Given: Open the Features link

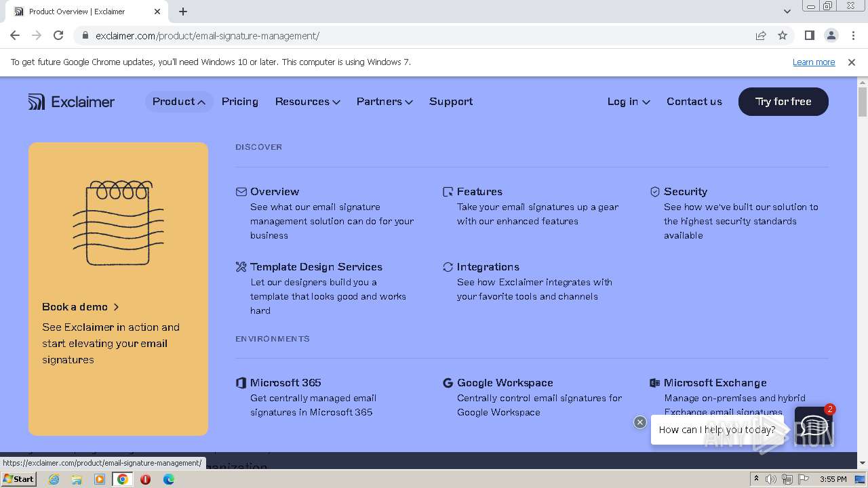Looking at the screenshot, I should [x=479, y=192].
